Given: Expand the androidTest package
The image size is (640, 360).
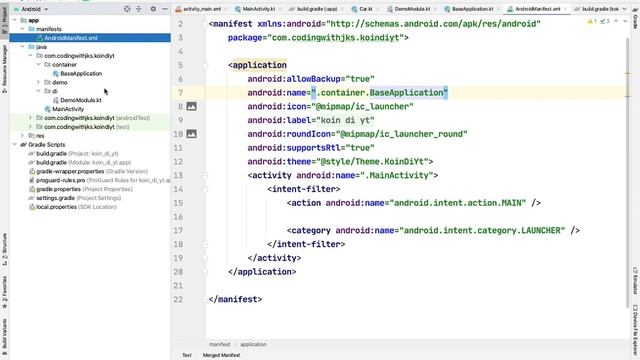Looking at the screenshot, I should click(x=31, y=118).
